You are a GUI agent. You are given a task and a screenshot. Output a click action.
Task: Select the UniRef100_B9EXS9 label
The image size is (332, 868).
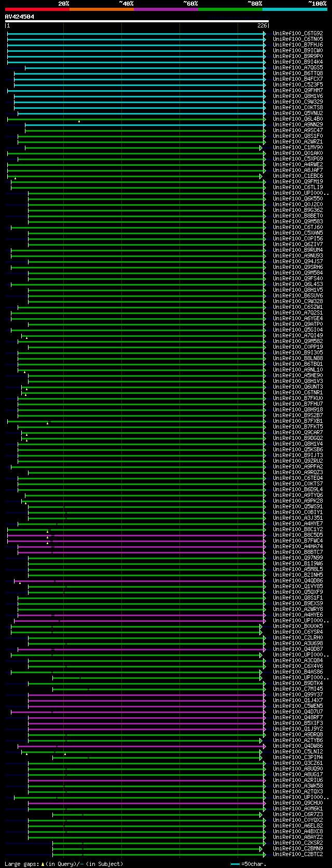point(298,604)
